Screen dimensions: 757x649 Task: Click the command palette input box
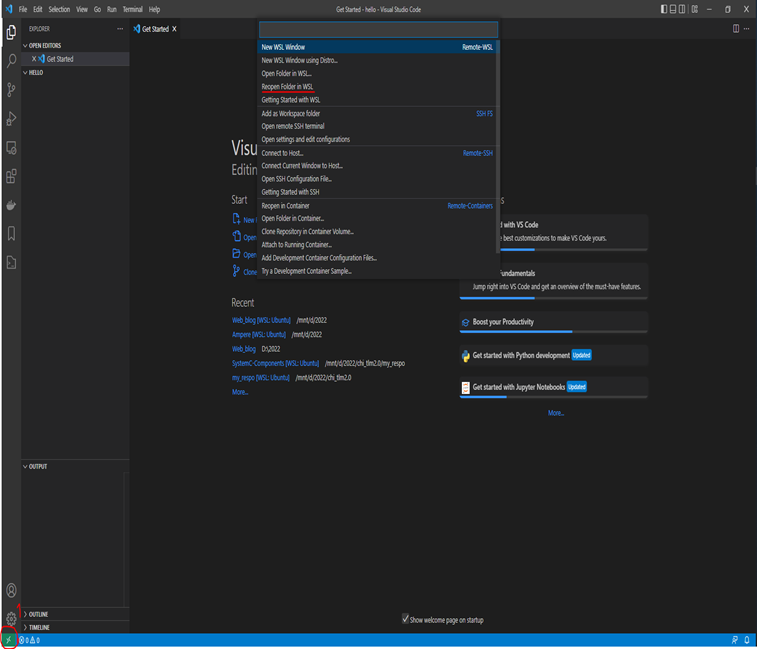coord(378,29)
